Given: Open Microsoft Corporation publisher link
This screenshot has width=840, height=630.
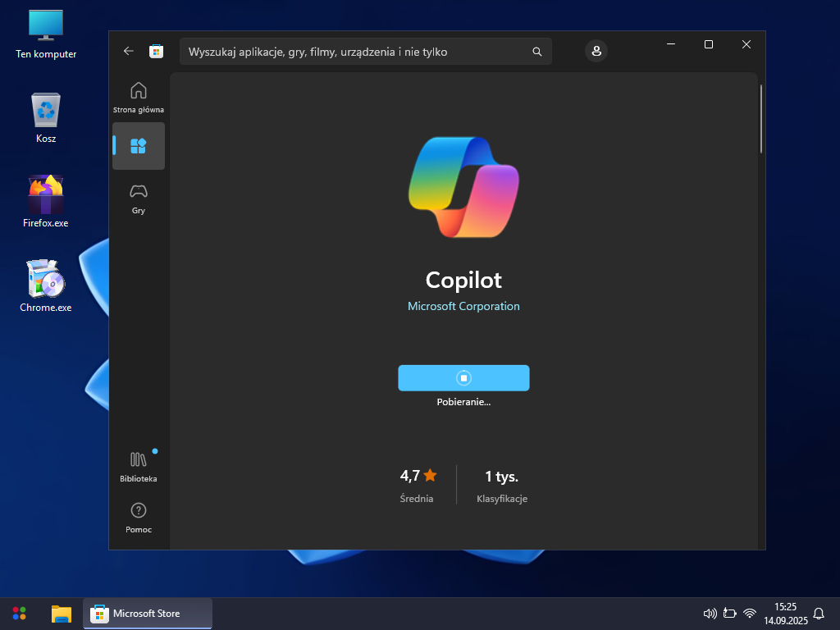Looking at the screenshot, I should tap(463, 306).
